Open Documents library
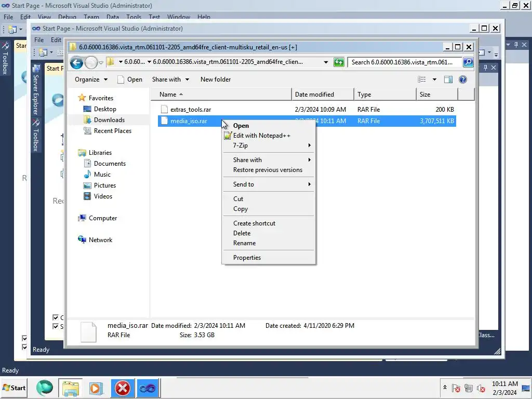The width and height of the screenshot is (532, 399). click(110, 164)
